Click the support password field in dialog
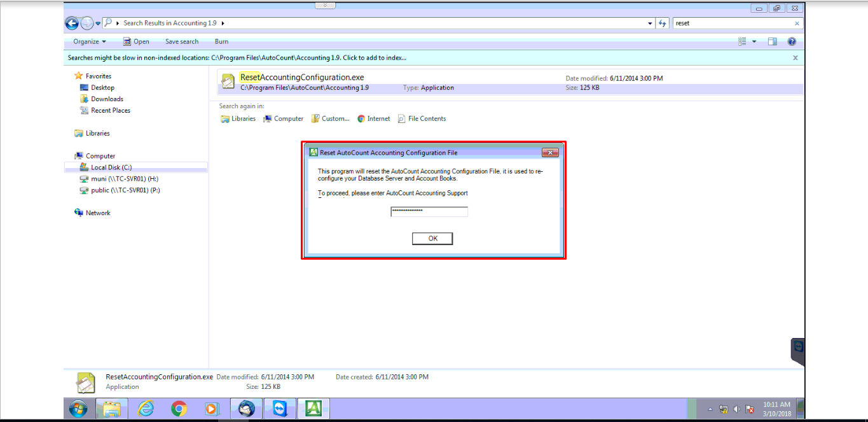 (429, 211)
